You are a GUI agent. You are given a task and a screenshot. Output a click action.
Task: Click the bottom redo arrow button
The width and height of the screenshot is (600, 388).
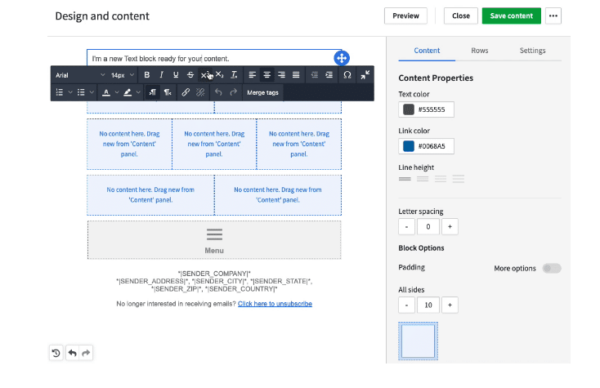[86, 353]
